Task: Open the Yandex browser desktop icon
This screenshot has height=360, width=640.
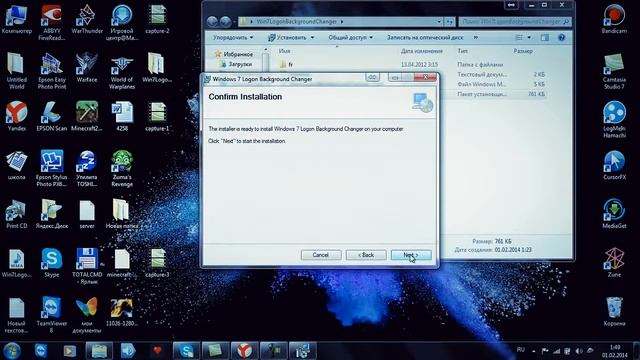Action: tap(16, 116)
